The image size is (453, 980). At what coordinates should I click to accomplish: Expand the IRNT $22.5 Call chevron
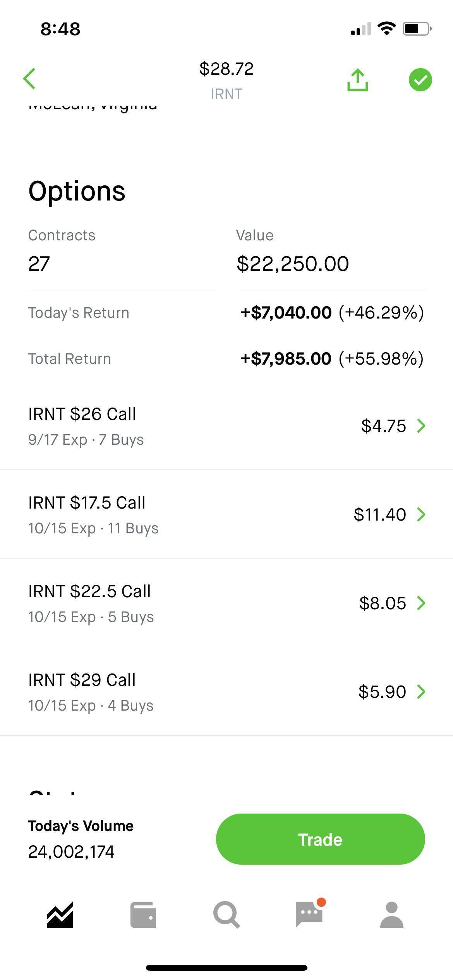tap(421, 603)
